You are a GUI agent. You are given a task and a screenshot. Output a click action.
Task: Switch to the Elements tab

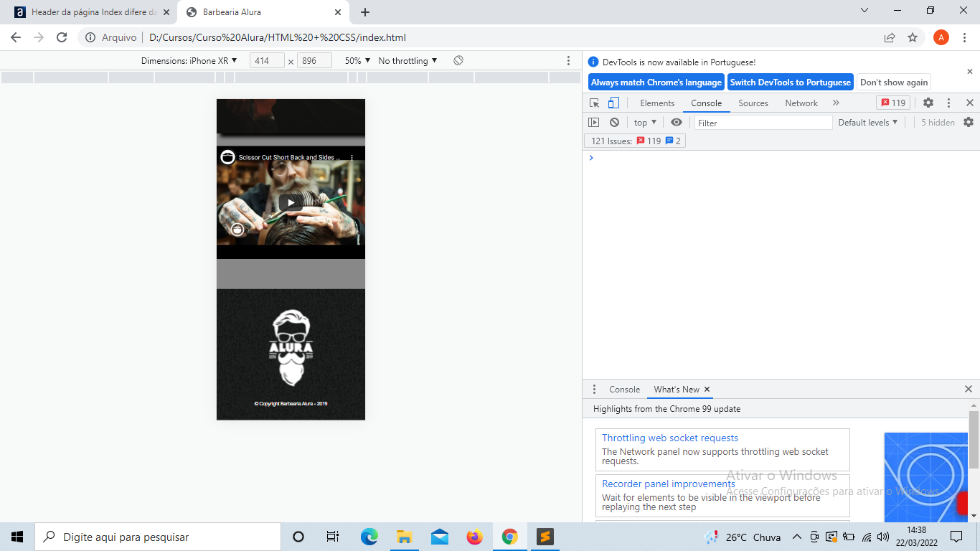[x=657, y=103]
